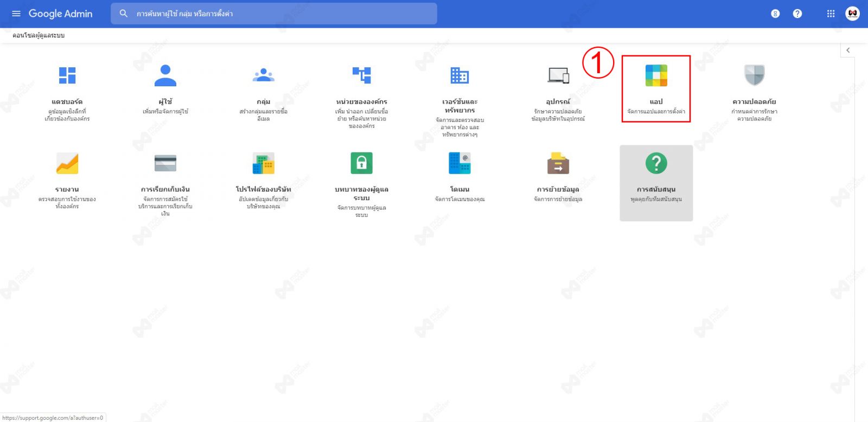This screenshot has height=422, width=868.
Task: Click the Google Admin logo
Action: pyautogui.click(x=60, y=14)
